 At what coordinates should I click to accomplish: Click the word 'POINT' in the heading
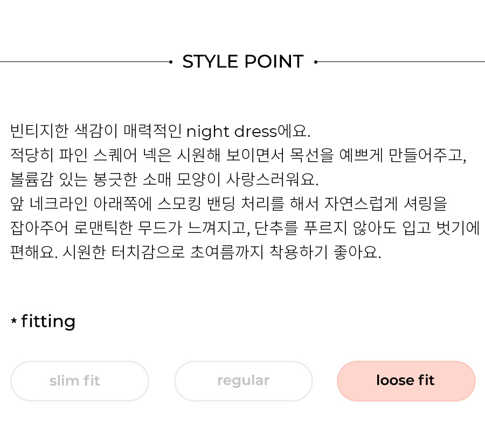point(274,61)
